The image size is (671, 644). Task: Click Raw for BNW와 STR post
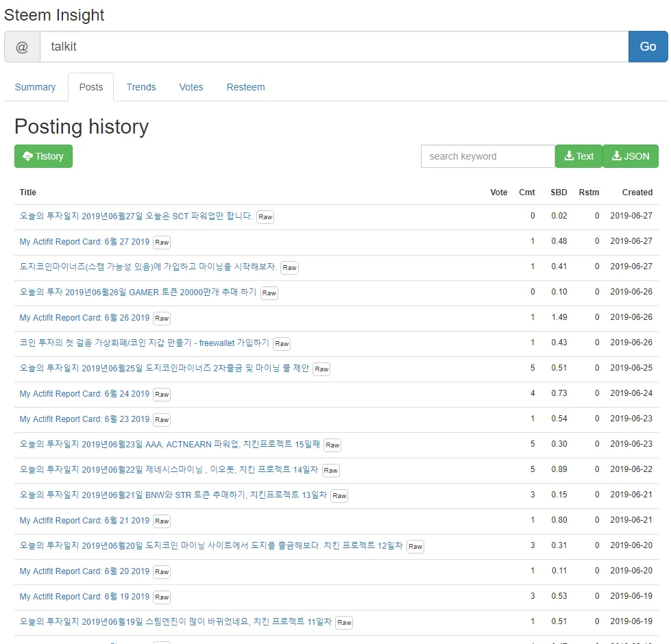pos(339,496)
